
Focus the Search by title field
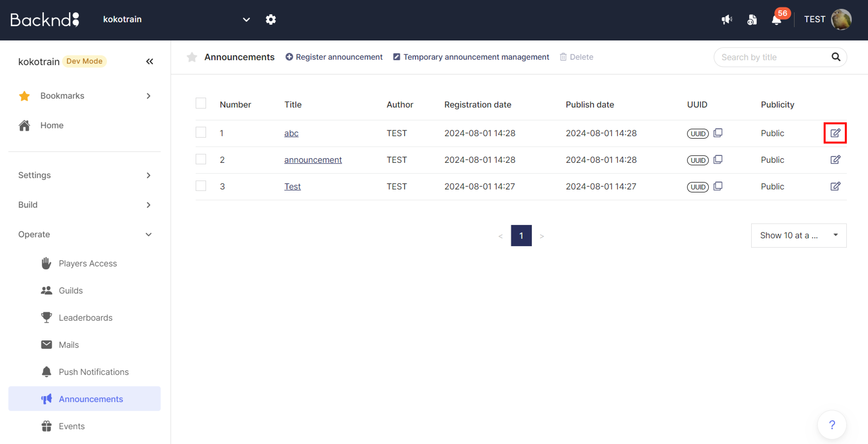(773, 57)
